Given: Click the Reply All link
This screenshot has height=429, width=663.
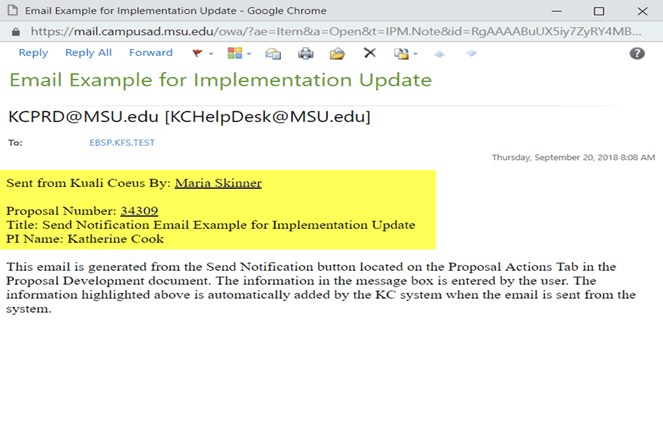Looking at the screenshot, I should tap(88, 53).
